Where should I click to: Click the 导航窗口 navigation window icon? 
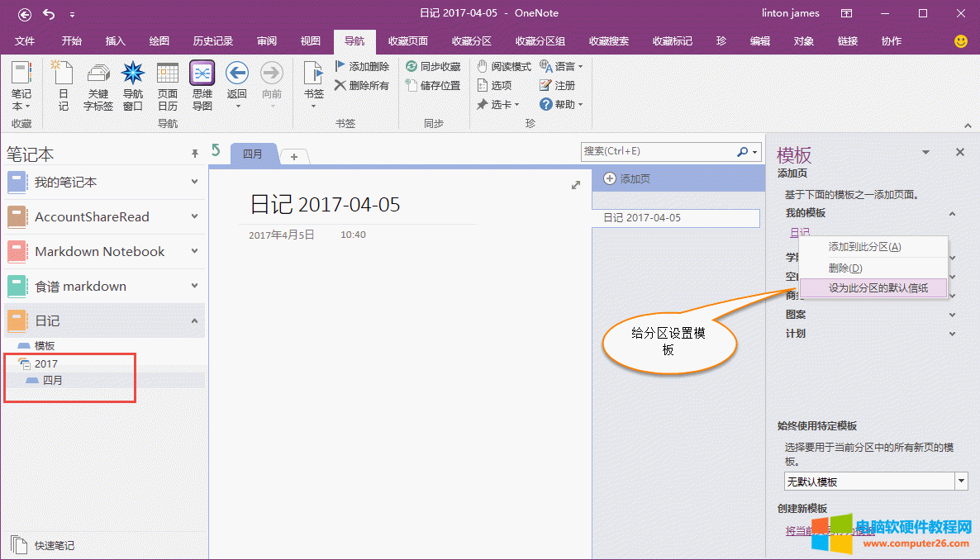click(133, 74)
